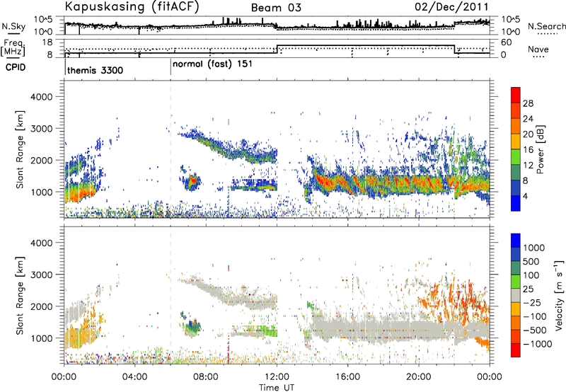
Task: Click the "12" tick on the Power colorbar
Action: (528, 166)
